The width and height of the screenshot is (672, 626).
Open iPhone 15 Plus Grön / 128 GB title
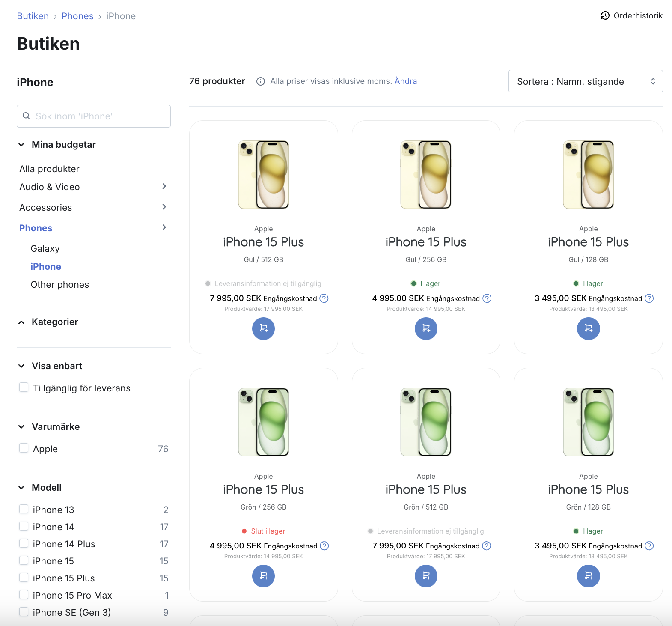589,490
